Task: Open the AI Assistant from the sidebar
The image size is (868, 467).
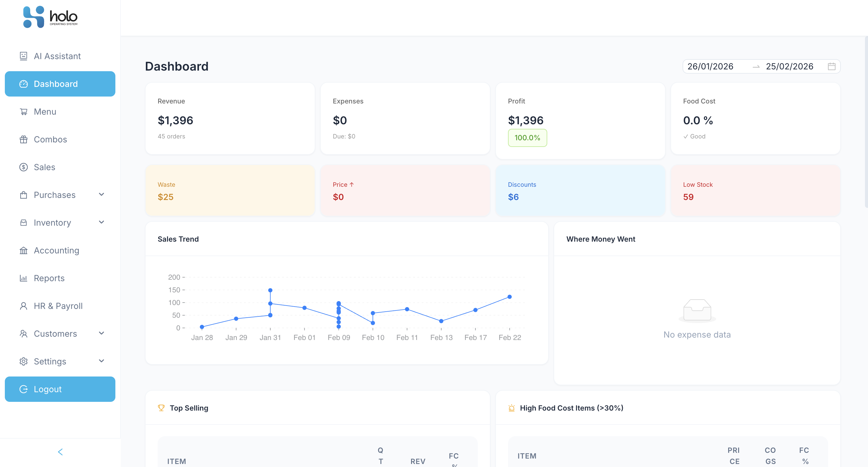Action: coord(57,56)
